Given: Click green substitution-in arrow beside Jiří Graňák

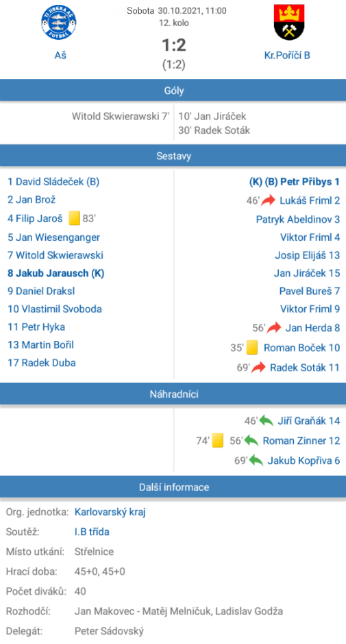Looking at the screenshot, I should (x=267, y=420).
